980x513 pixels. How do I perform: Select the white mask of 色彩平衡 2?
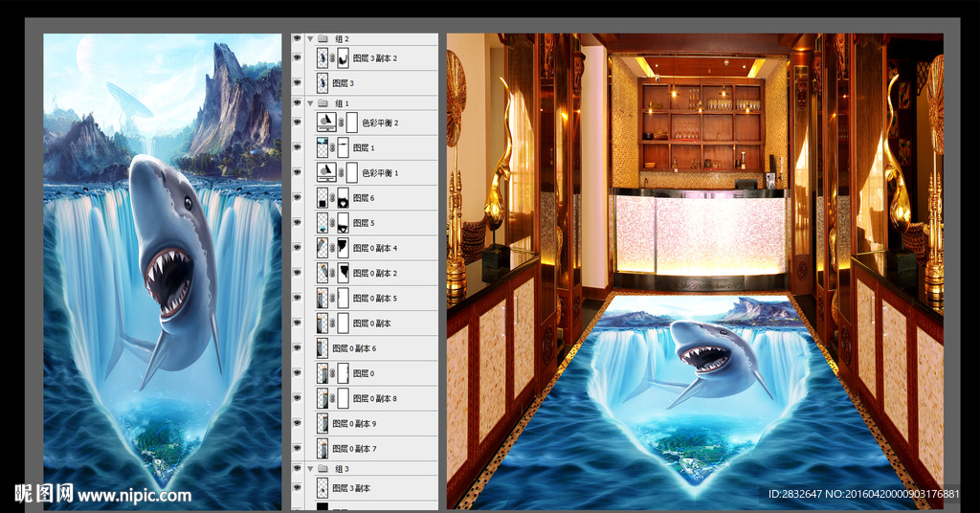(352, 123)
